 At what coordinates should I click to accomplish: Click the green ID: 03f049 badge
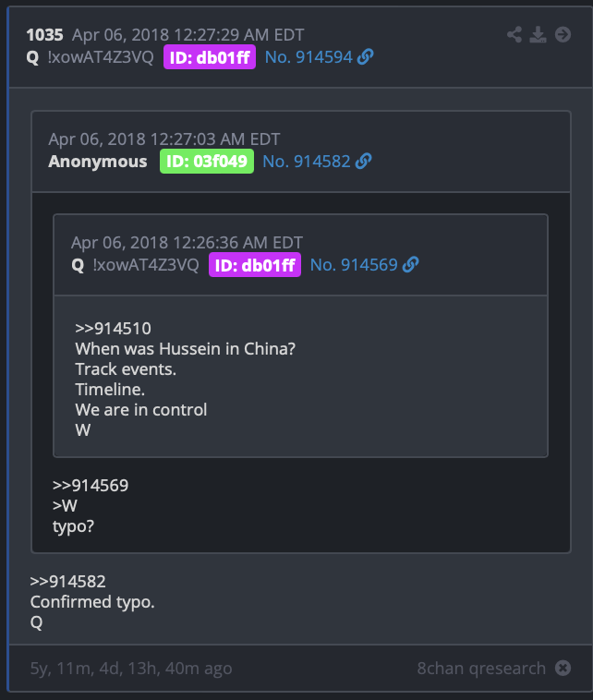click(207, 162)
